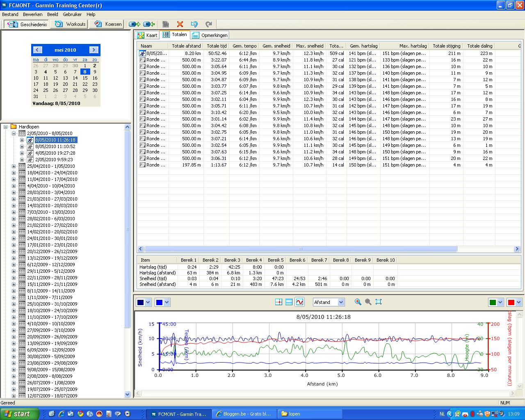Open the Beeld menu
Image resolution: width=525 pixels, height=420 pixels.
tap(52, 14)
